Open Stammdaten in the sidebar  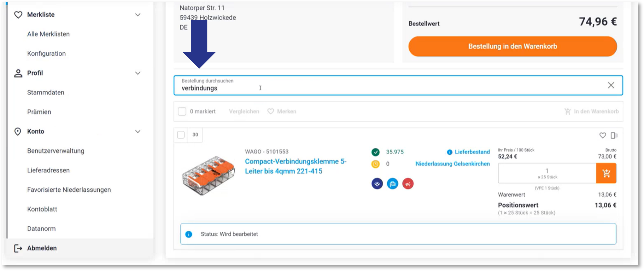(x=46, y=92)
